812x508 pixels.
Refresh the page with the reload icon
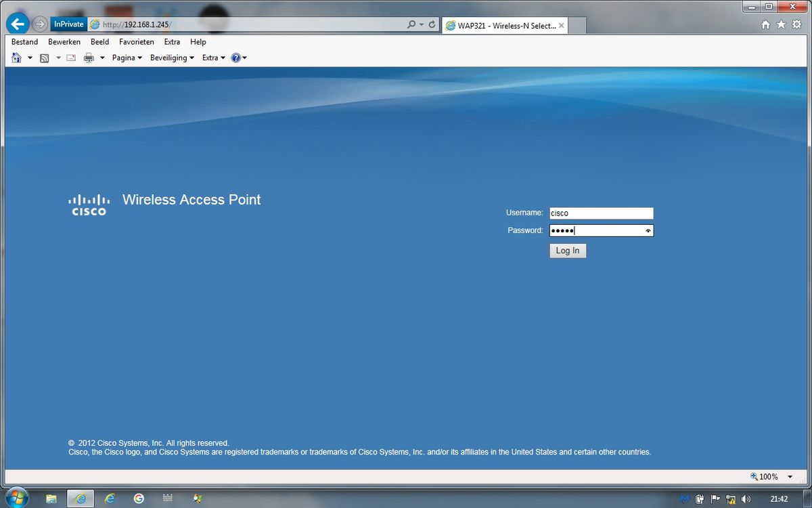432,24
